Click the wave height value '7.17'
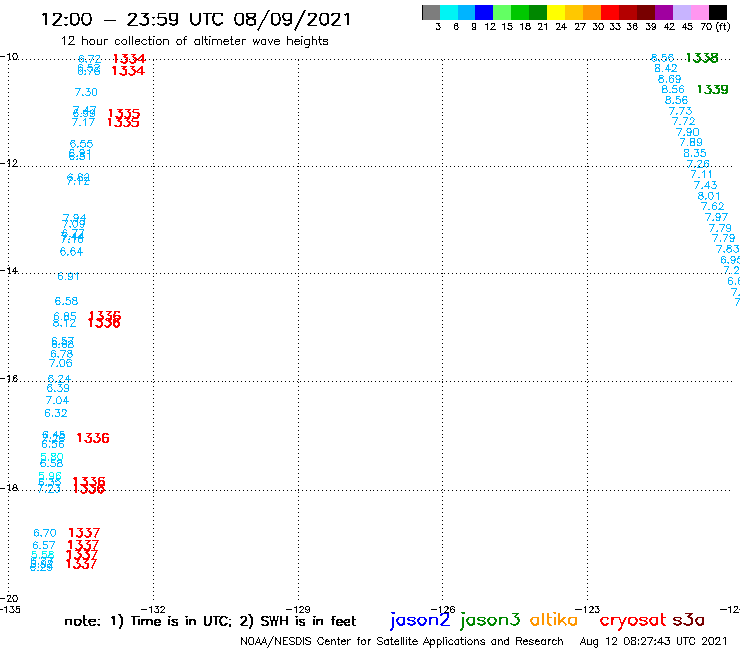740x650 pixels. click(84, 122)
